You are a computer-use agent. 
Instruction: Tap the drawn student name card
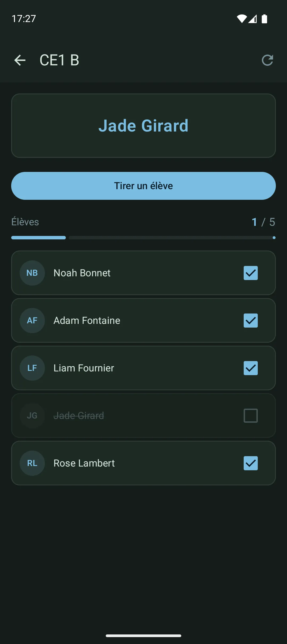tap(143, 126)
